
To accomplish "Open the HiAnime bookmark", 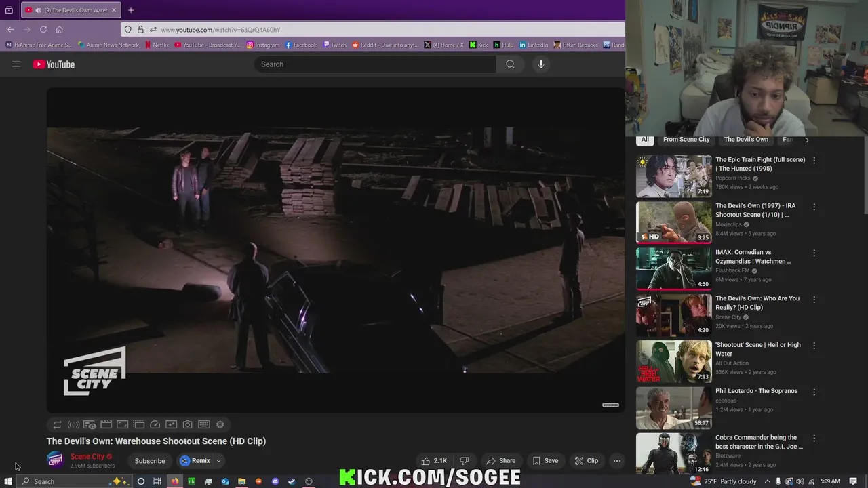I will [38, 45].
